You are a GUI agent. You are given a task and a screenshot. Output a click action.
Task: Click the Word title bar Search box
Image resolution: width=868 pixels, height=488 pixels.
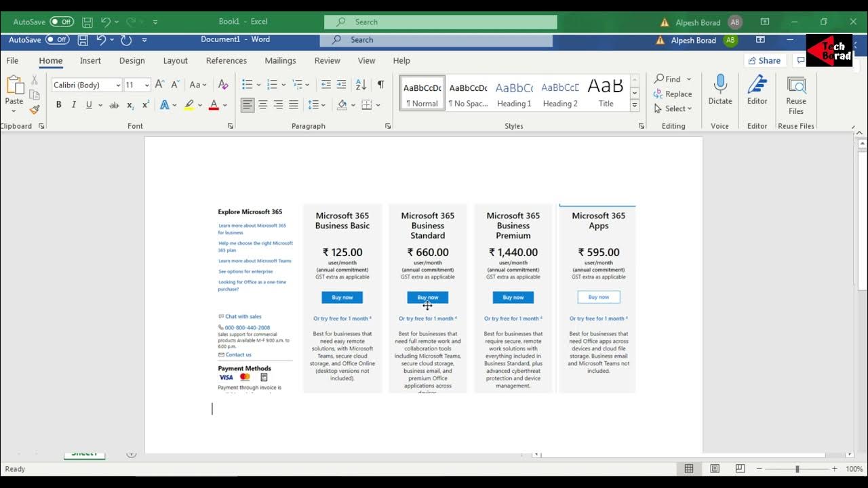(x=436, y=40)
